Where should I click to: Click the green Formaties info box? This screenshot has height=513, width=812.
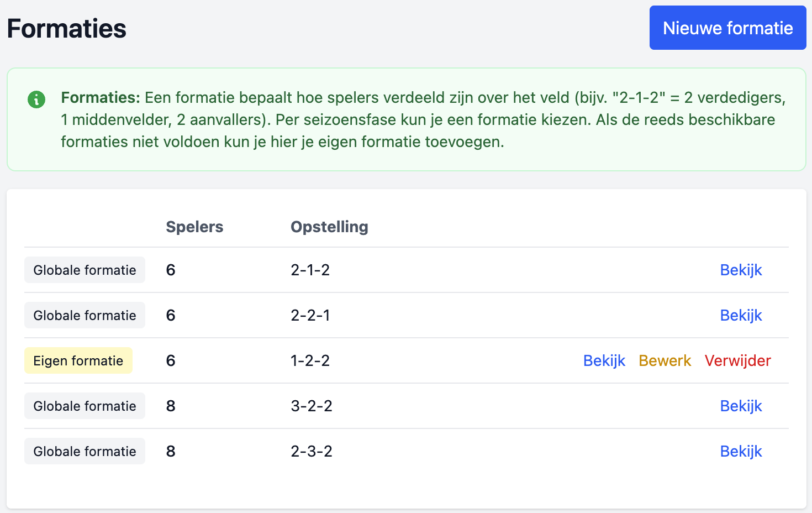406,119
